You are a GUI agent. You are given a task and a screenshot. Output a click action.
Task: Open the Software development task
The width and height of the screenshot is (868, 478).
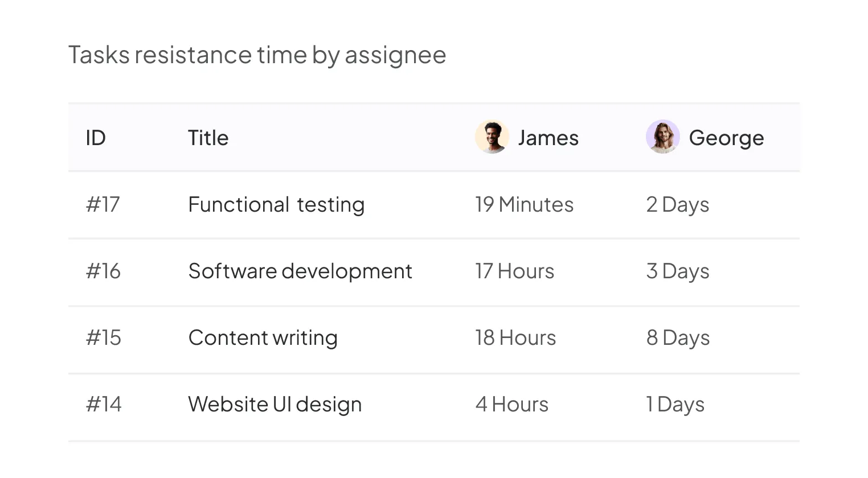coord(300,271)
